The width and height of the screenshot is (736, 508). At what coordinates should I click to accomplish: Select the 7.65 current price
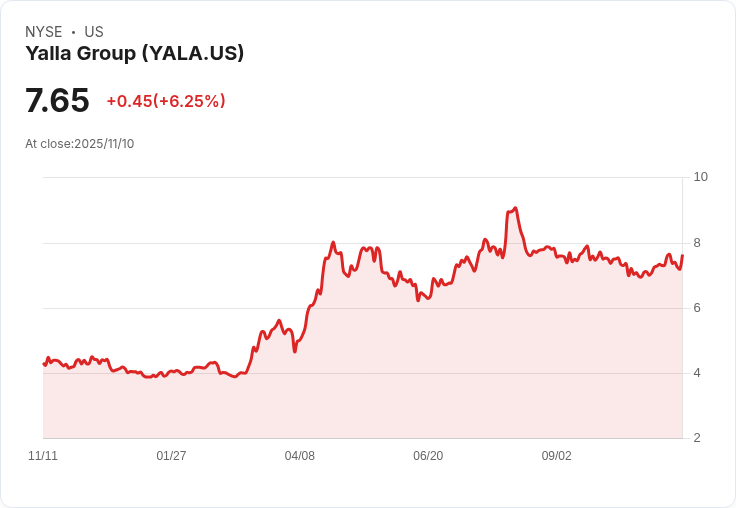point(57,101)
